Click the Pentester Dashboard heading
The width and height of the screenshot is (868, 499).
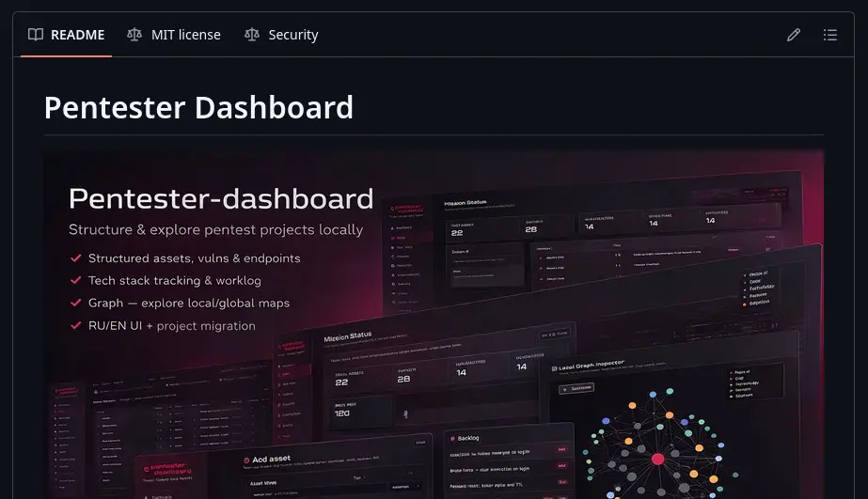click(x=198, y=107)
